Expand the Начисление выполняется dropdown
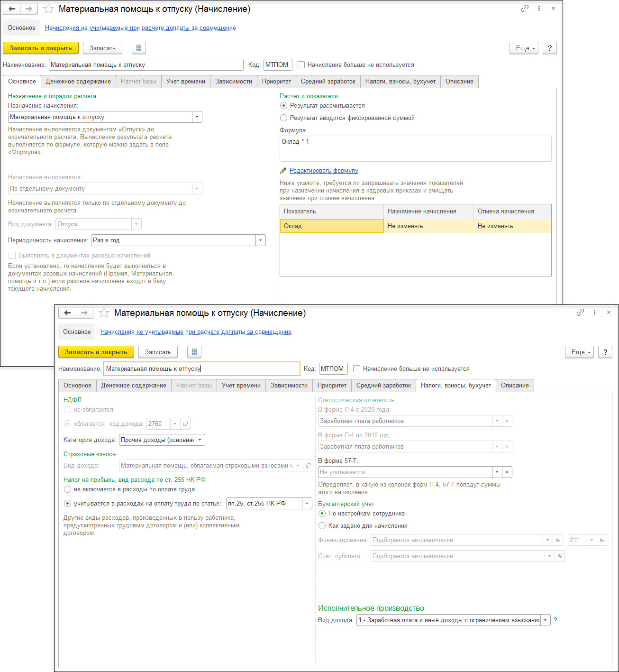The image size is (619, 672). 197,189
